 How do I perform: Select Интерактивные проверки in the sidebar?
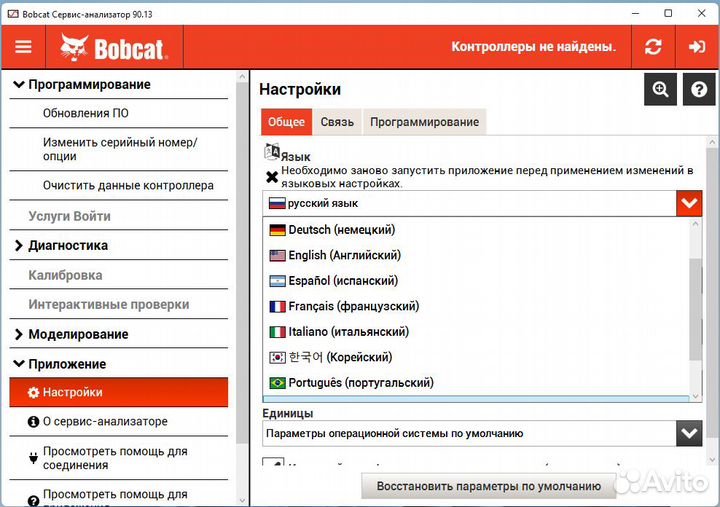tap(118, 304)
